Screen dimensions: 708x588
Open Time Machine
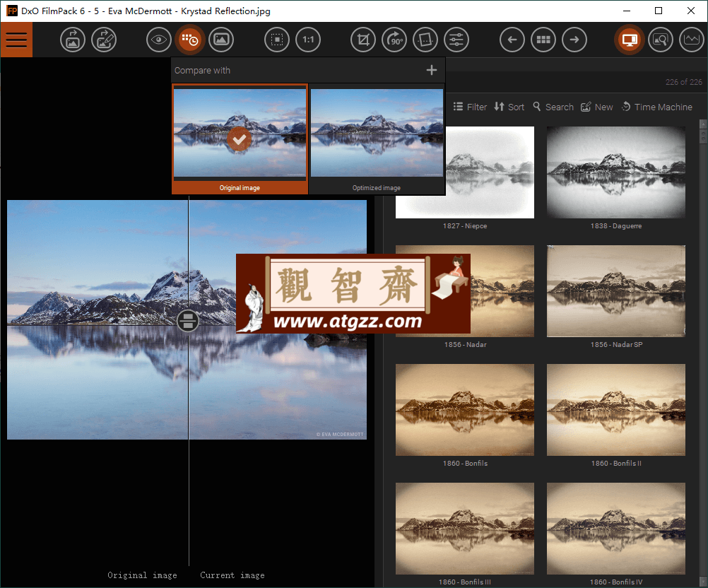(x=657, y=107)
